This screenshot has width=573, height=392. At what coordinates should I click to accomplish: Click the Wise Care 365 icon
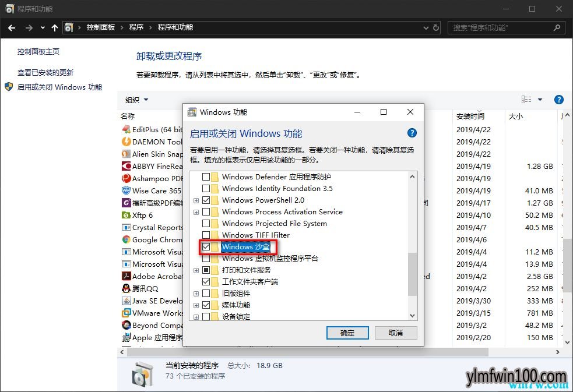tap(126, 190)
